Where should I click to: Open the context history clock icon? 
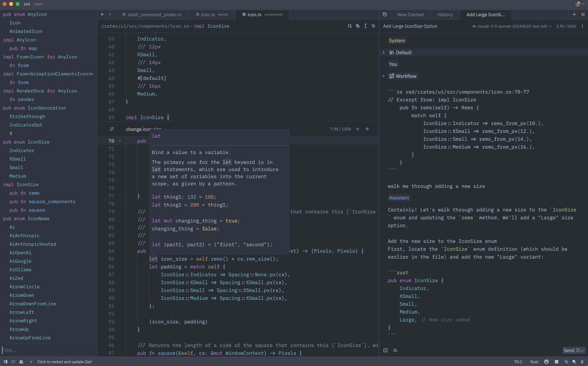pyautogui.click(x=385, y=15)
